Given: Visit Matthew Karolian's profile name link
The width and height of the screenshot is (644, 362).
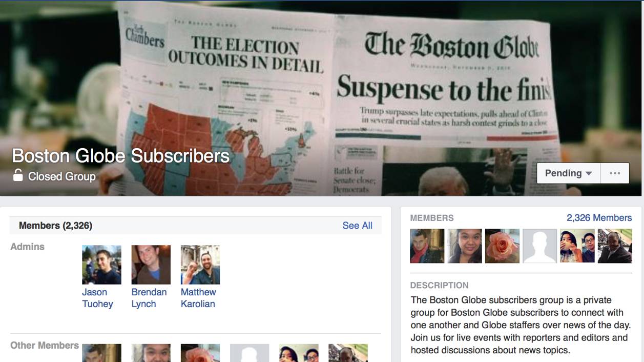Looking at the screenshot, I should pyautogui.click(x=198, y=298).
